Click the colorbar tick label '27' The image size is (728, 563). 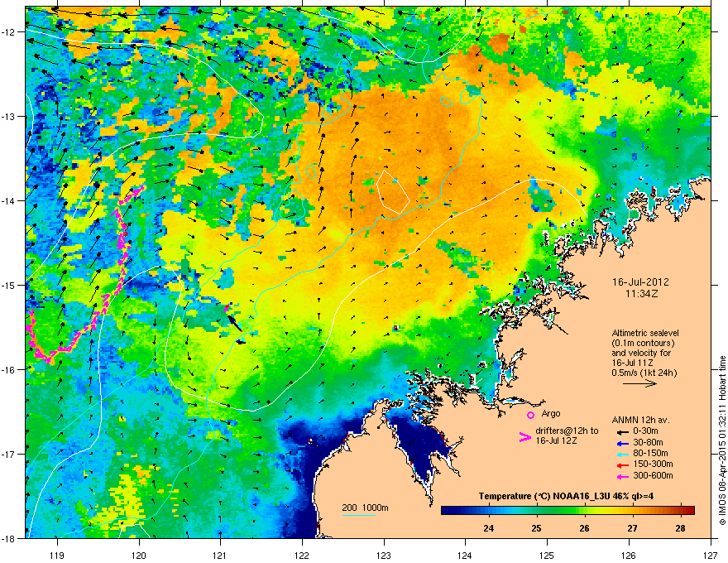632,528
